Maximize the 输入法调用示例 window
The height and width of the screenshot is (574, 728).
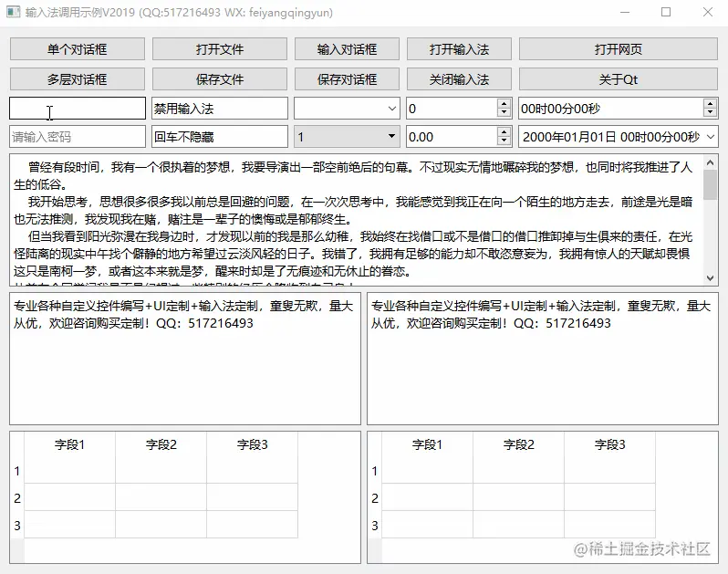(x=666, y=12)
